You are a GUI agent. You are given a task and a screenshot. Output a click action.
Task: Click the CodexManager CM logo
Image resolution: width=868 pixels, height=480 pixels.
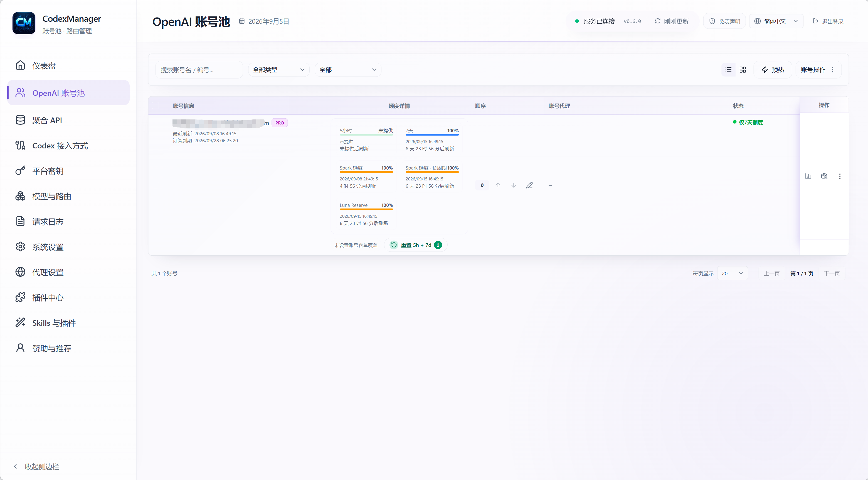[x=24, y=23]
